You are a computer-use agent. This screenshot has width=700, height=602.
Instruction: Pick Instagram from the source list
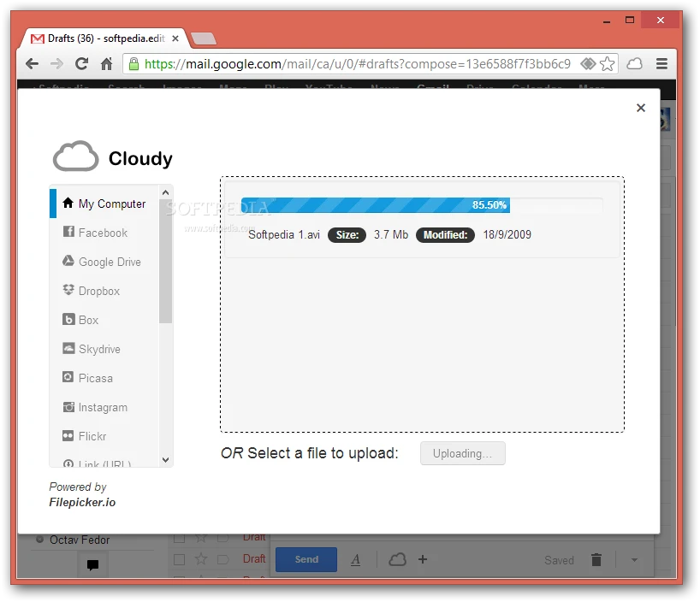103,407
